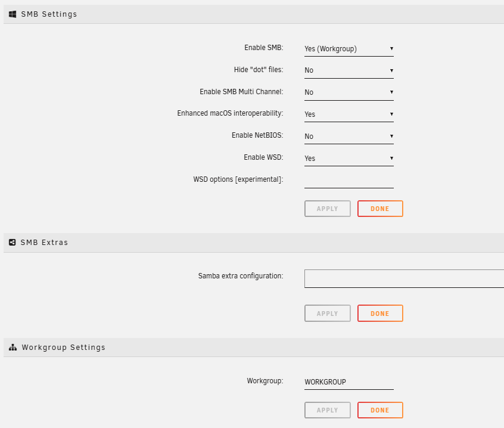Hit Done under Workgroup Settings
Screen dimensions: 504x428
tap(380, 410)
